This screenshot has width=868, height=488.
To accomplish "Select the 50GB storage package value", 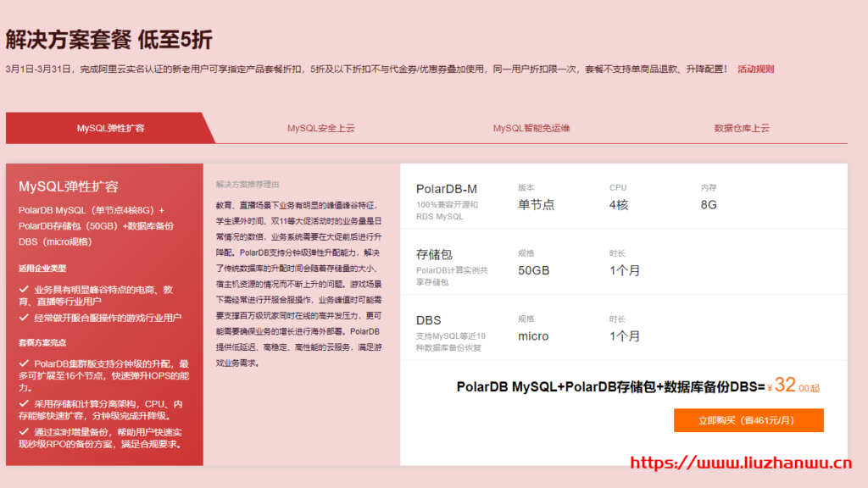I will pyautogui.click(x=536, y=270).
